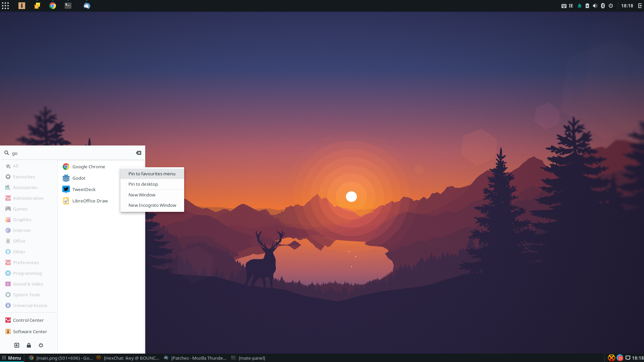Click the power icon in top panel tray

tap(611, 6)
